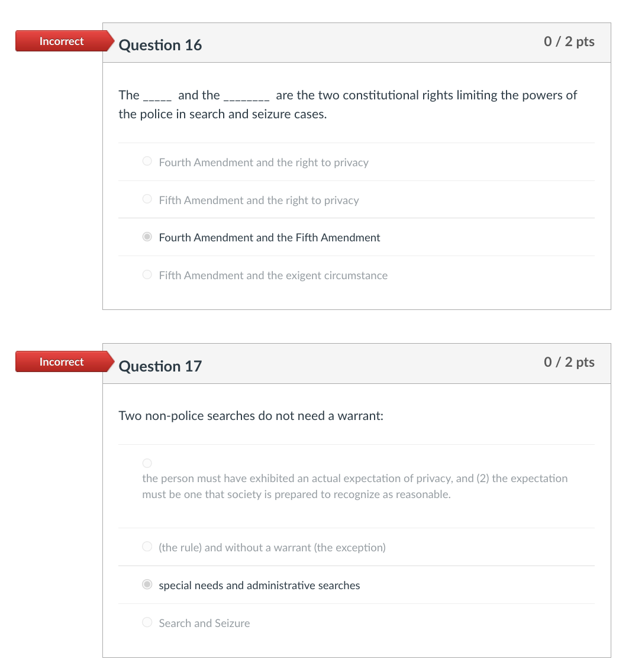
Task: Click the Question 16 header bar
Action: coord(355,42)
